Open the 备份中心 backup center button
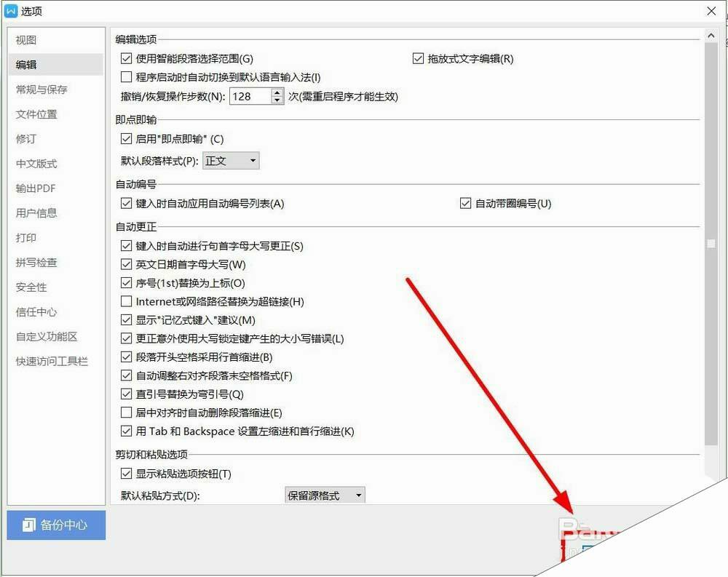The width and height of the screenshot is (728, 577). tap(56, 525)
